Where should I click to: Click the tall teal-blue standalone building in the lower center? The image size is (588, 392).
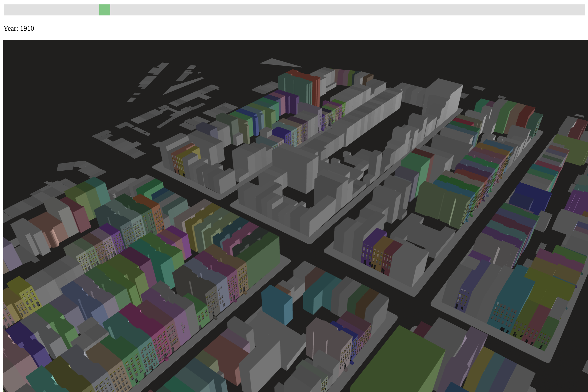pyautogui.click(x=277, y=305)
